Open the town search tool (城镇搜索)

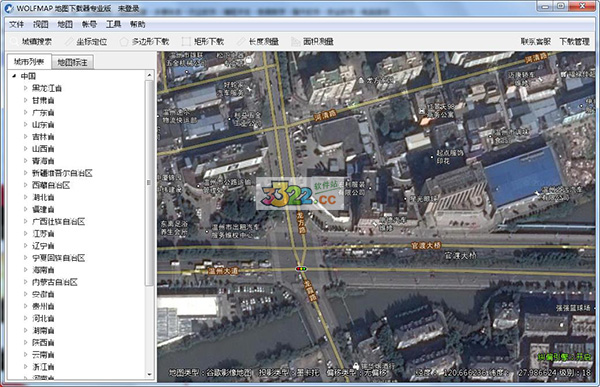point(31,41)
